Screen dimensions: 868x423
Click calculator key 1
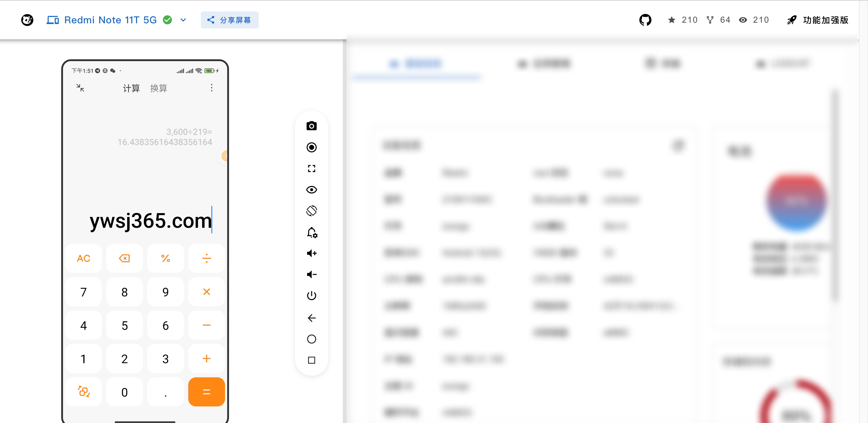click(84, 358)
